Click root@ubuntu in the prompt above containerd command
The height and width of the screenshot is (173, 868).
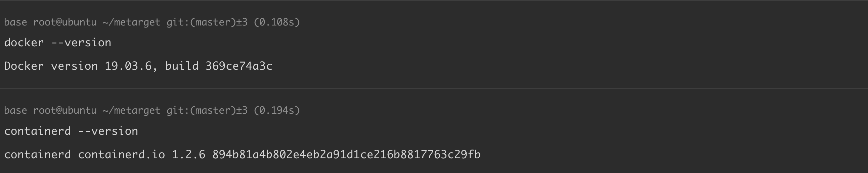pyautogui.click(x=65, y=110)
